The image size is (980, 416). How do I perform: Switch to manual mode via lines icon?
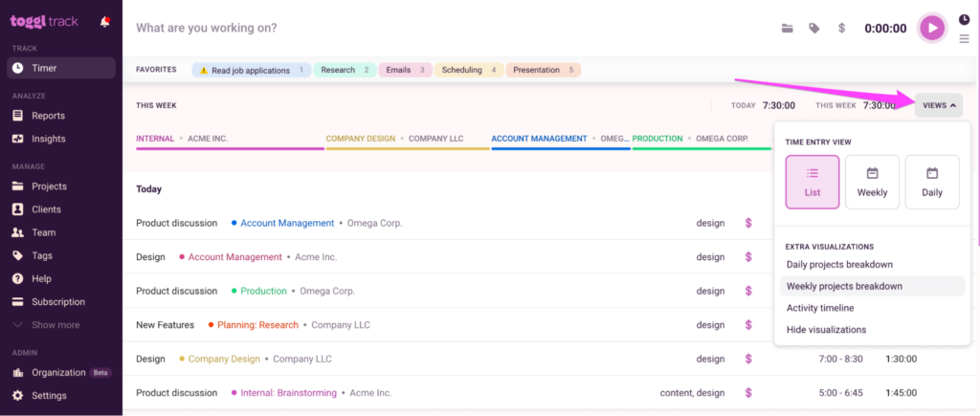tap(964, 39)
